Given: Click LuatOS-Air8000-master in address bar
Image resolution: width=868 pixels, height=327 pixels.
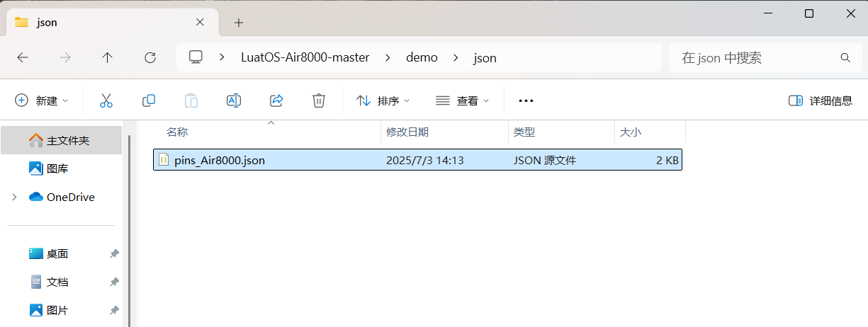Looking at the screenshot, I should (x=305, y=57).
